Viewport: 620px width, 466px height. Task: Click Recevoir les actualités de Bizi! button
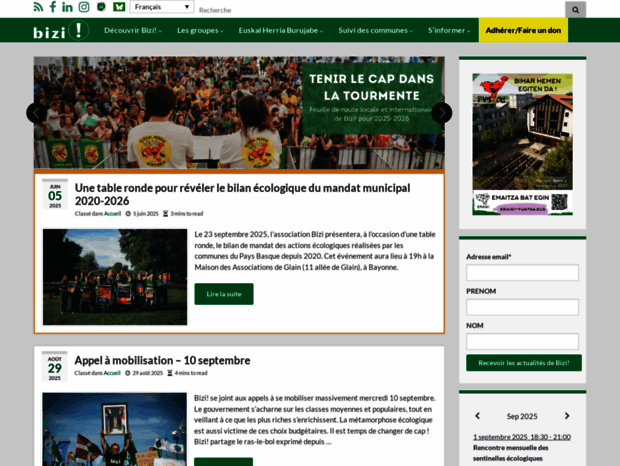click(x=524, y=363)
